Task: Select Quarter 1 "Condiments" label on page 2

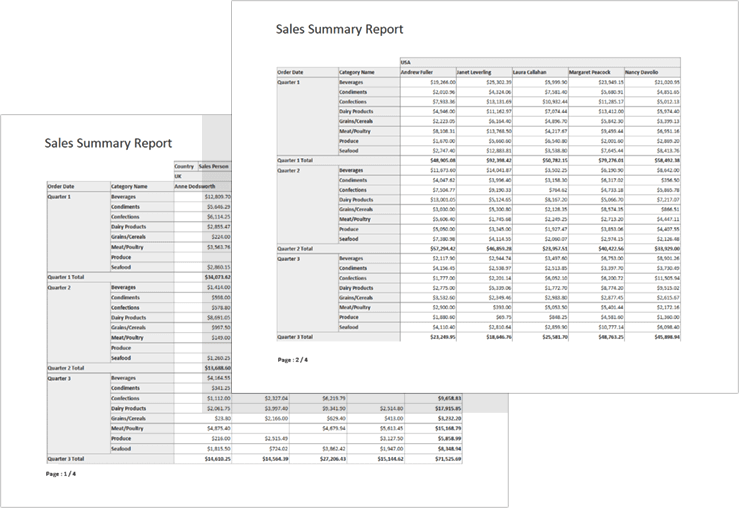Action: (353, 92)
